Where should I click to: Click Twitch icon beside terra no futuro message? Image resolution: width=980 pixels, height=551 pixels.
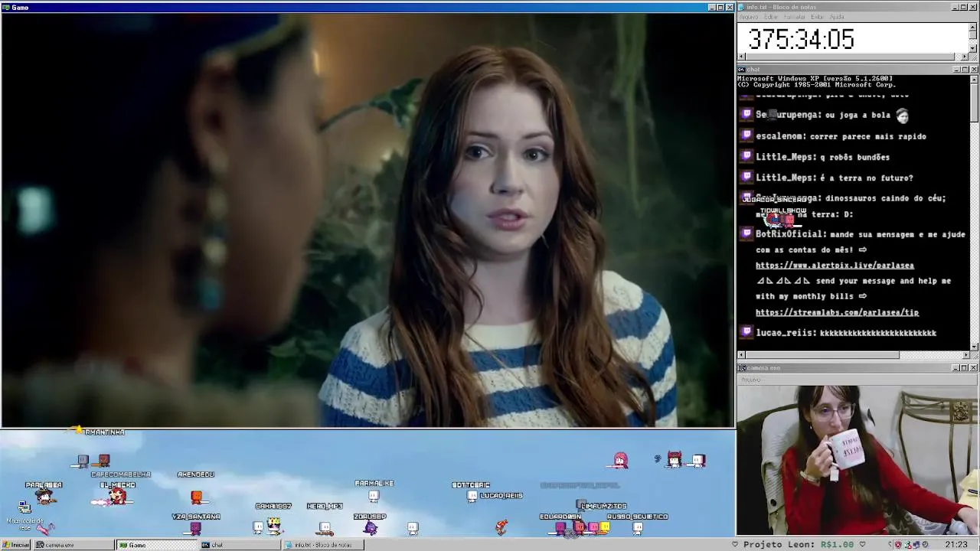pos(746,178)
